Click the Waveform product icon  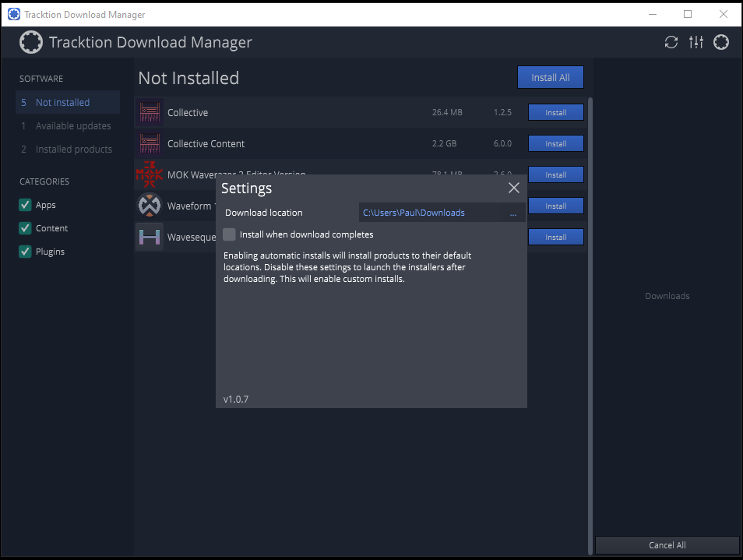[x=150, y=206]
